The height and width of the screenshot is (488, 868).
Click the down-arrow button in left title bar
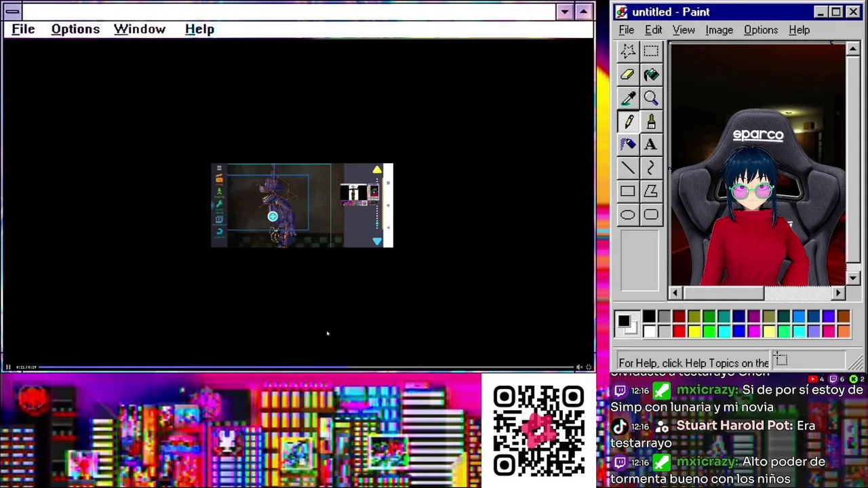(x=565, y=12)
